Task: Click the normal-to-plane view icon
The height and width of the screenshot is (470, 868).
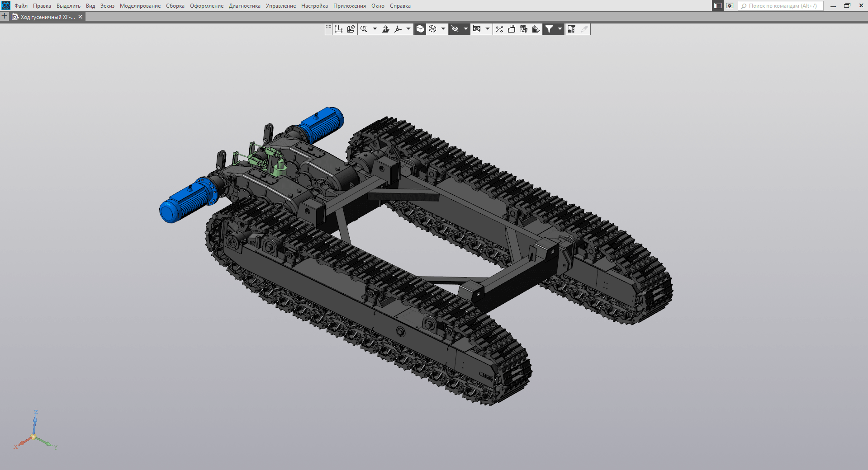Action: pyautogui.click(x=386, y=29)
